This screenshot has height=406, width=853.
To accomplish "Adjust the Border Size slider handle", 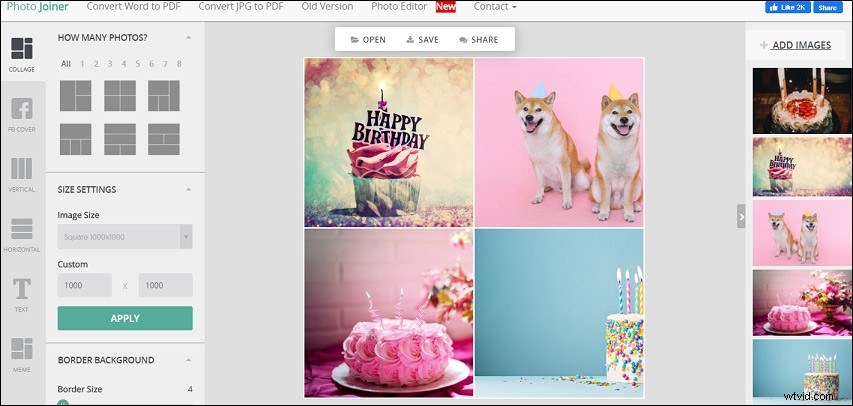I will pos(62,403).
